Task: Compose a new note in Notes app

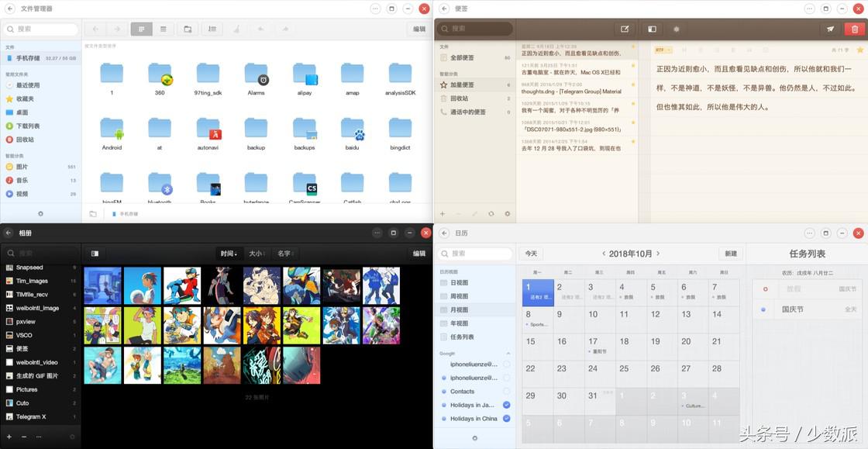Action: [x=624, y=29]
